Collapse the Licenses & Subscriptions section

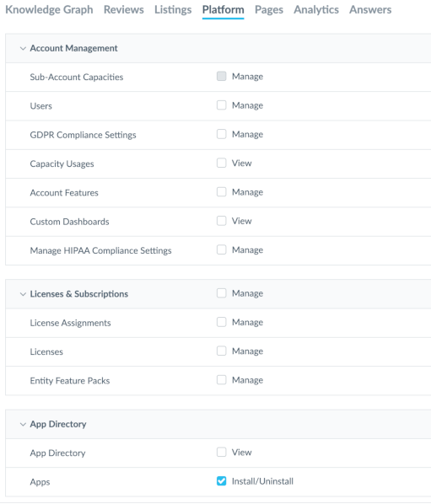23,294
